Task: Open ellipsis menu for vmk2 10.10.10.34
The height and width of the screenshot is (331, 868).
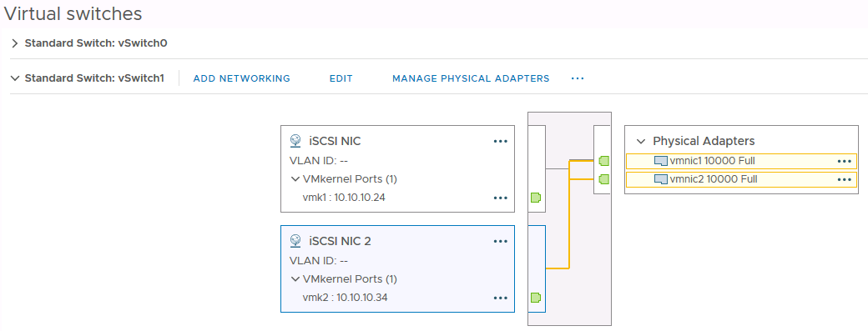Action: (x=501, y=298)
